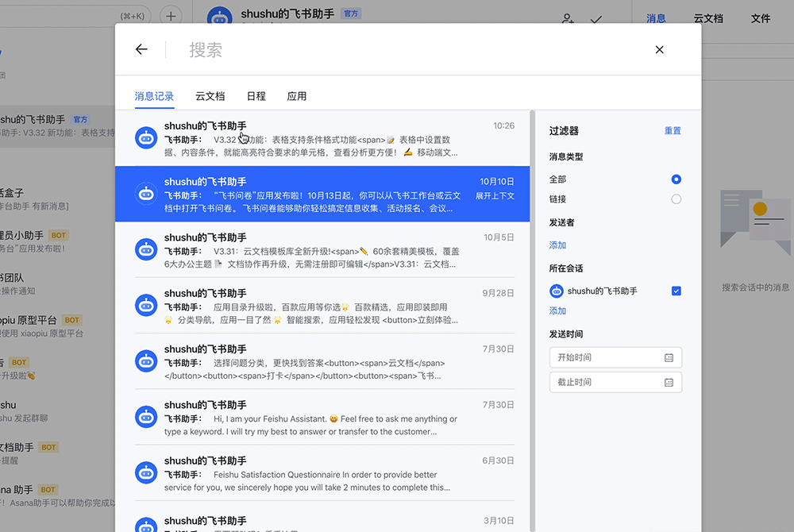Click the add member icon in chat header
Viewport: 794px width, 532px height.
[x=568, y=19]
